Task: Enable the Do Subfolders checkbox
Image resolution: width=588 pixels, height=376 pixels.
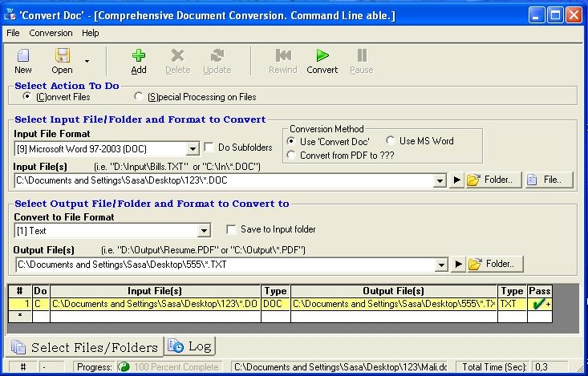Action: coord(209,148)
